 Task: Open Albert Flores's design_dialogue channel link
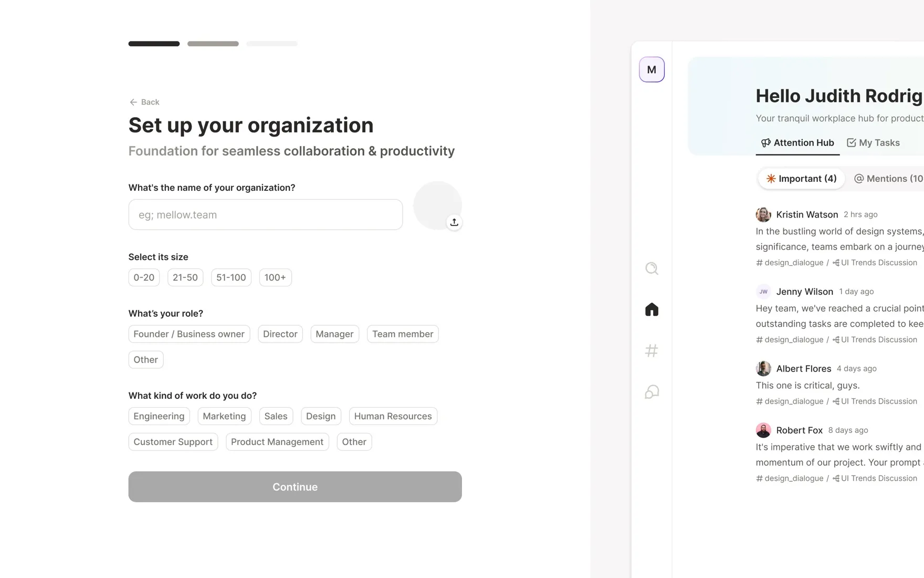(x=790, y=401)
